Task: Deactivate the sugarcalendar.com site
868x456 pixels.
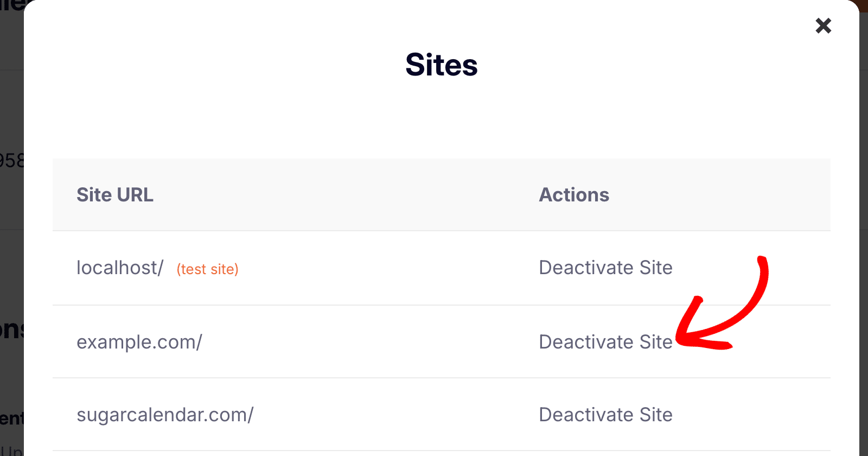Action: 605,415
